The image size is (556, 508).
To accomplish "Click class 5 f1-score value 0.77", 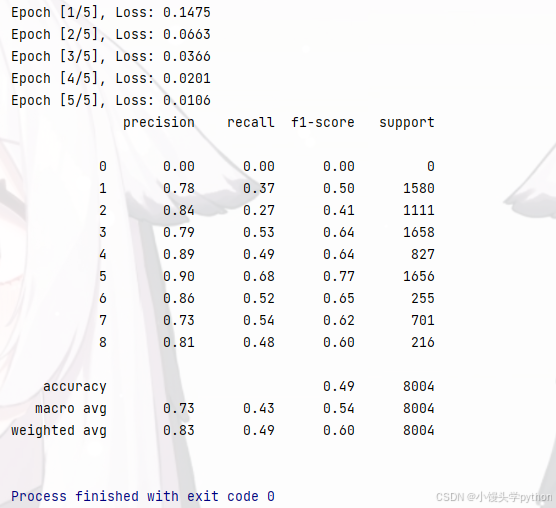I will (x=339, y=277).
